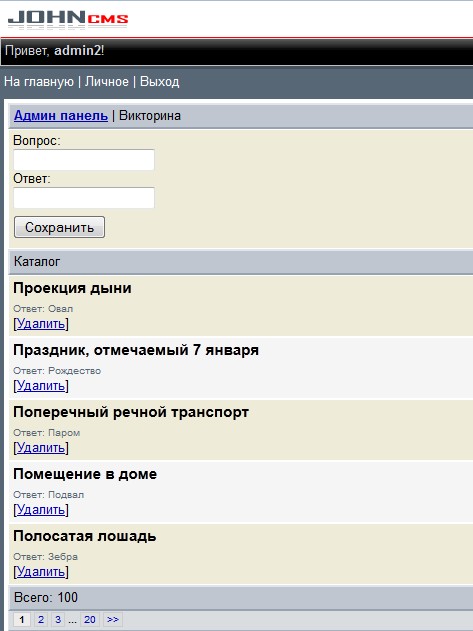Open the На главную link
The height and width of the screenshot is (631, 473).
(x=39, y=82)
